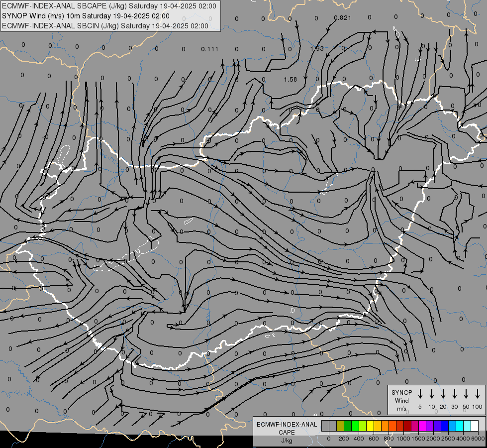
Task: Select the 400 tick label on CAPE scale
Action: click(x=359, y=439)
